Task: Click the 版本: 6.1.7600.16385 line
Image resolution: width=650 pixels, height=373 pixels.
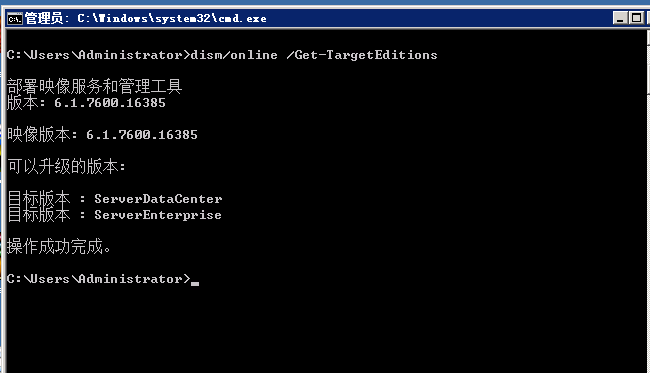Action: 86,102
